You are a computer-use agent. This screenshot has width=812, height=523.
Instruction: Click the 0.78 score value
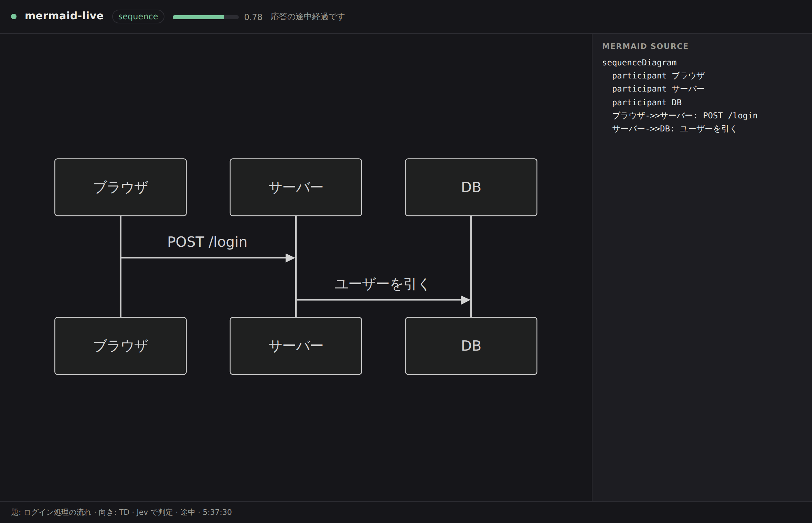click(x=253, y=17)
